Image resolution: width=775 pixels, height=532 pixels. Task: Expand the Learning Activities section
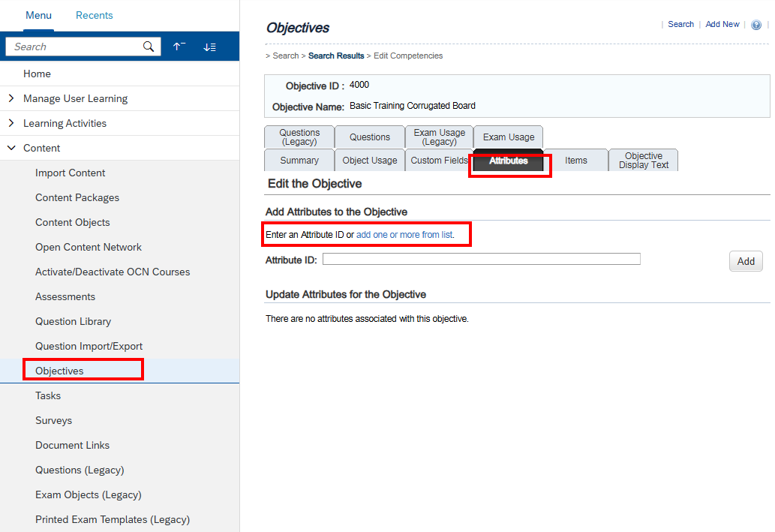(x=11, y=123)
